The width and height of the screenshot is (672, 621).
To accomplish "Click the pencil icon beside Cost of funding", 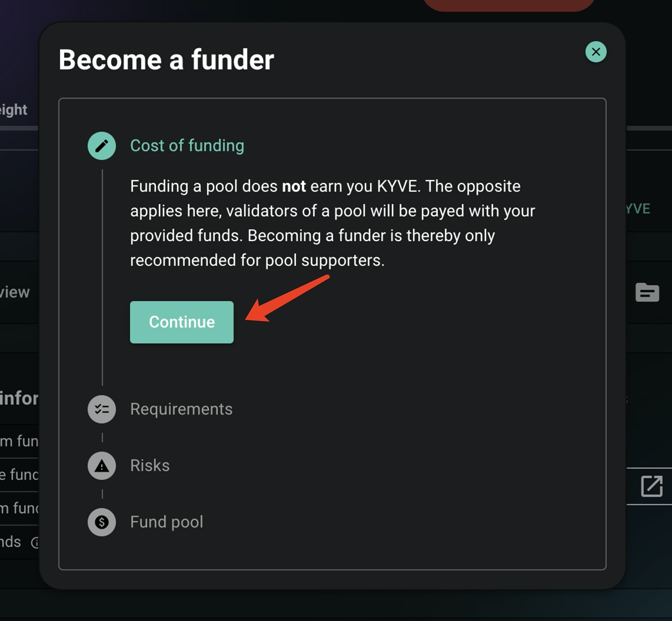I will [102, 146].
